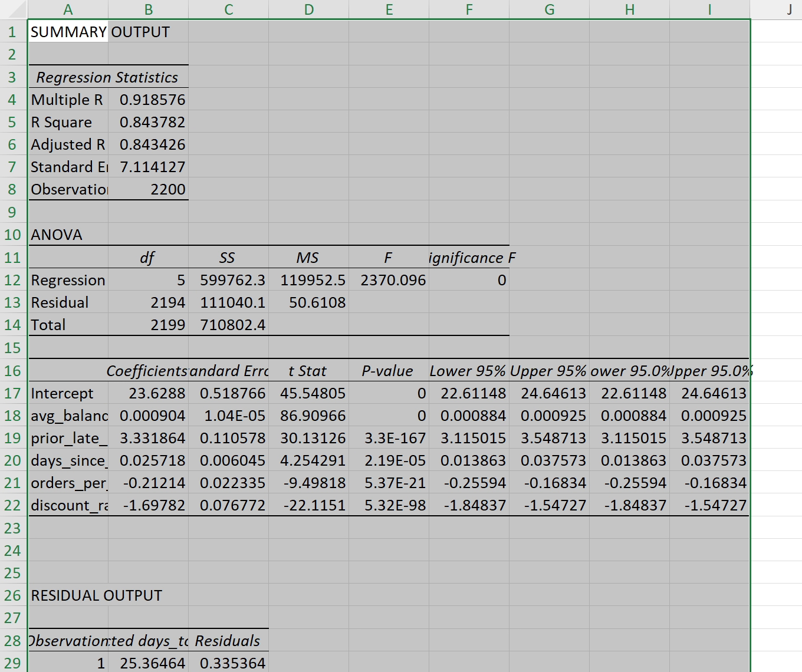Select column A header
Screen dimensions: 802x672
(x=68, y=9)
